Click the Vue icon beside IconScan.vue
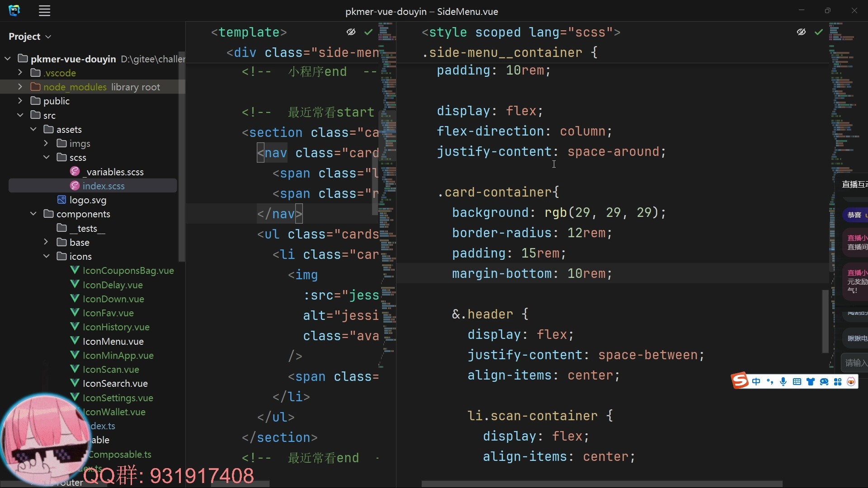Viewport: 868px width, 488px height. [75, 369]
